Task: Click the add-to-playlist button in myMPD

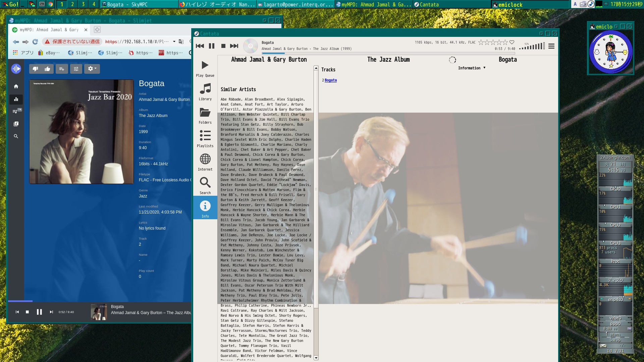Action: (62, 69)
